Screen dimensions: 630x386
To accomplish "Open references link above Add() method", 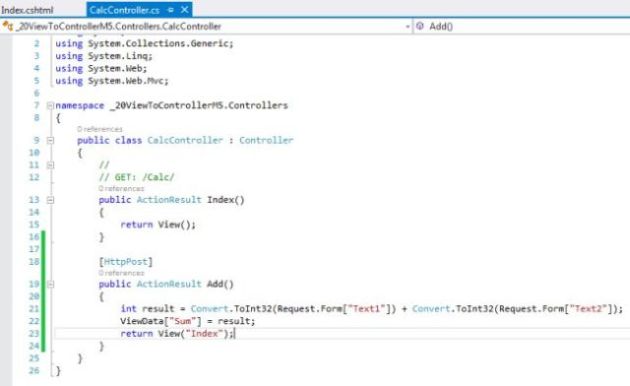I will pos(121,273).
